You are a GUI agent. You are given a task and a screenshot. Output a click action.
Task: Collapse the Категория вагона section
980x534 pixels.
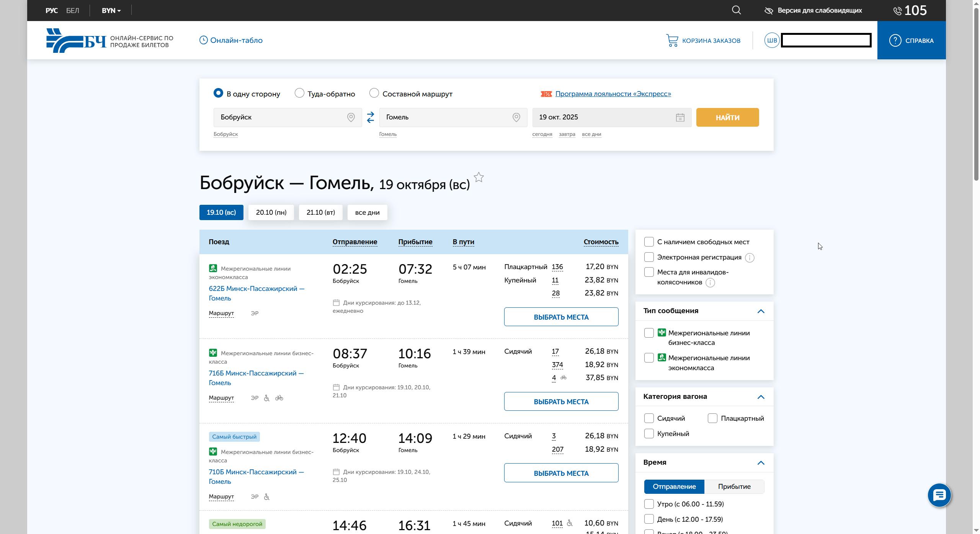tap(761, 397)
